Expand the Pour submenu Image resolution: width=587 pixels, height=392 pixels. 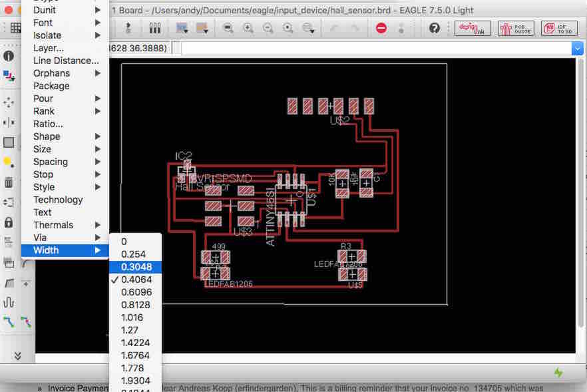click(x=65, y=99)
